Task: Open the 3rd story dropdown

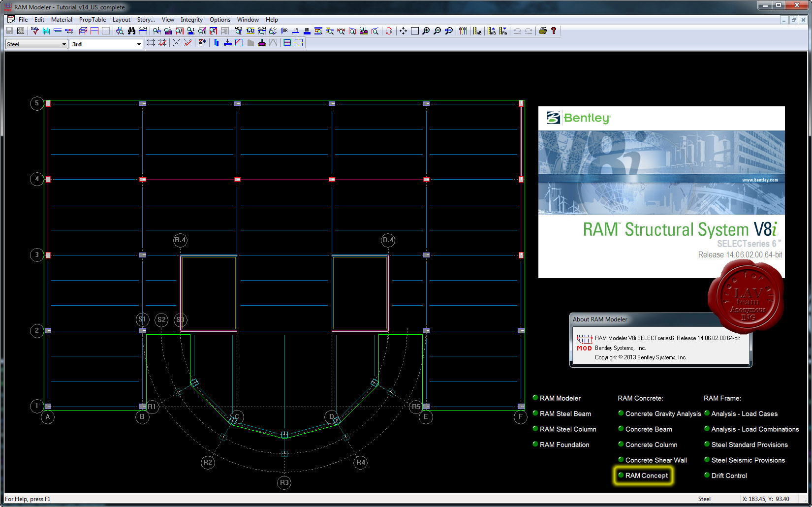Action: 106,44
